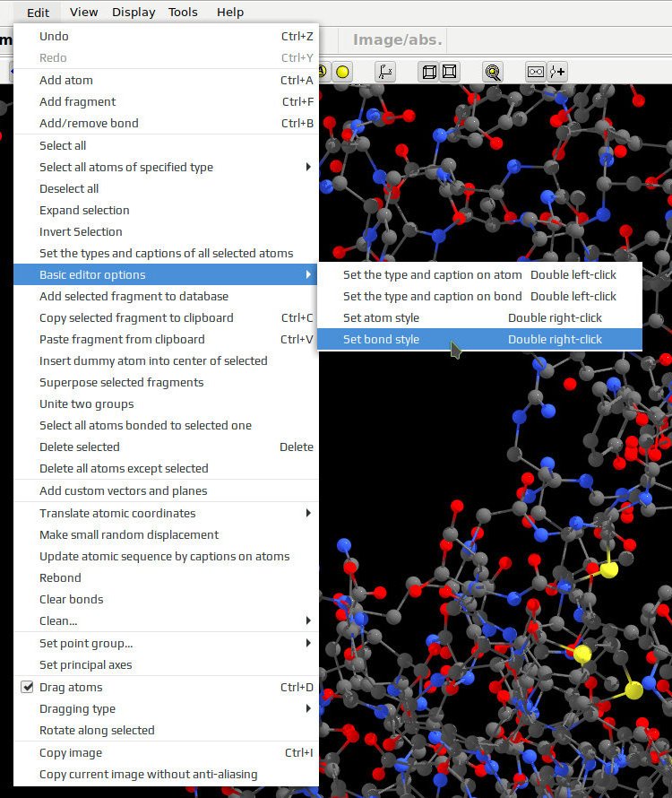Open the Display menu
The width and height of the screenshot is (672, 798).
click(x=134, y=13)
